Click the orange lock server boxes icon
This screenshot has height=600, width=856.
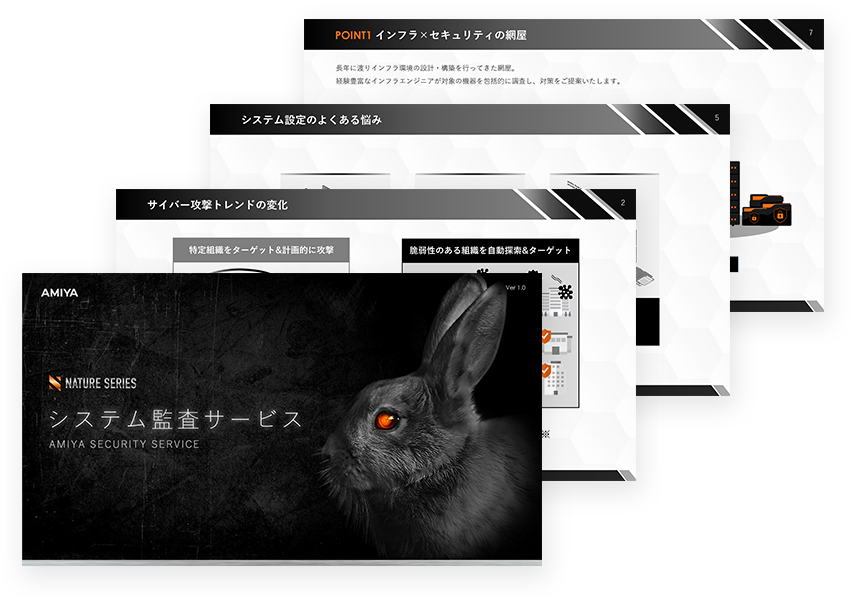click(x=766, y=210)
